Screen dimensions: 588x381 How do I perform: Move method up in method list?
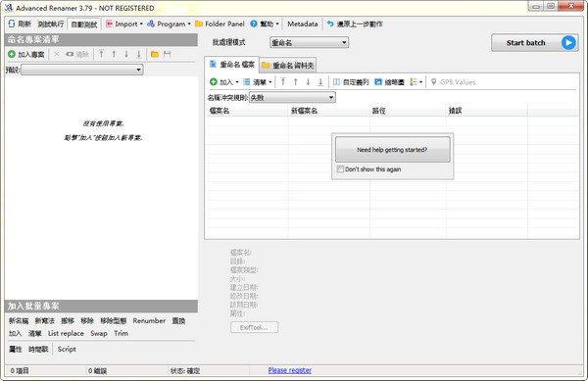114,54
